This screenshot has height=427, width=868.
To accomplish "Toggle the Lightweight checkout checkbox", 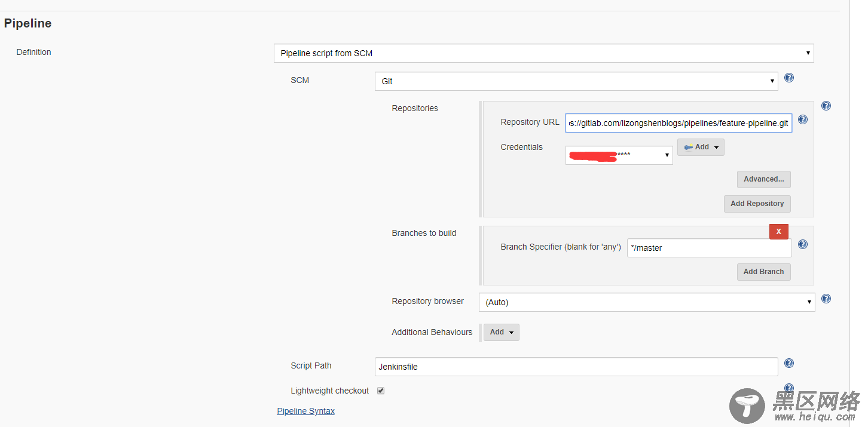I will click(x=381, y=391).
